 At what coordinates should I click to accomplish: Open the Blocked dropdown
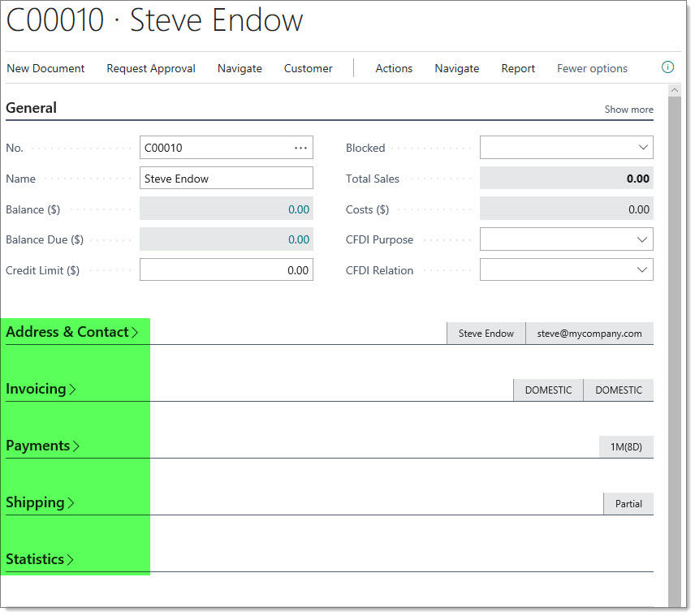click(642, 147)
